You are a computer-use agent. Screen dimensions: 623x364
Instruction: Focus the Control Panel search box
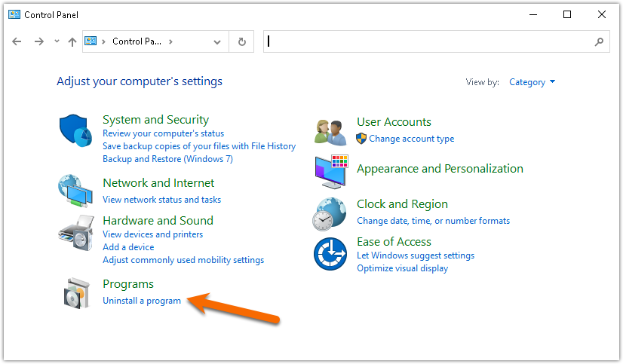coord(436,41)
